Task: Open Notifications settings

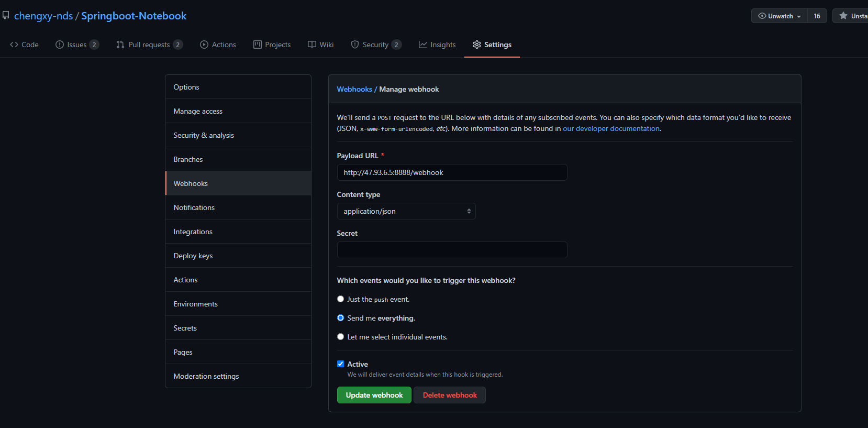Action: (x=238, y=207)
